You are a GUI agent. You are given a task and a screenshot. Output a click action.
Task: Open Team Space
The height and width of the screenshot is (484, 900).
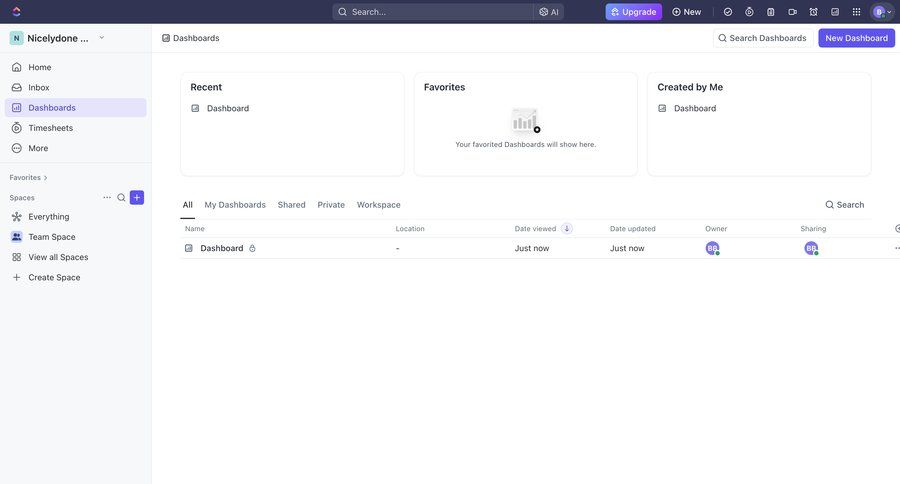75,237
